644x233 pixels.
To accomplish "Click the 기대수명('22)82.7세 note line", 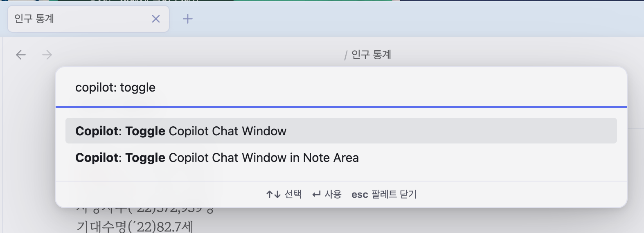I will tap(135, 226).
